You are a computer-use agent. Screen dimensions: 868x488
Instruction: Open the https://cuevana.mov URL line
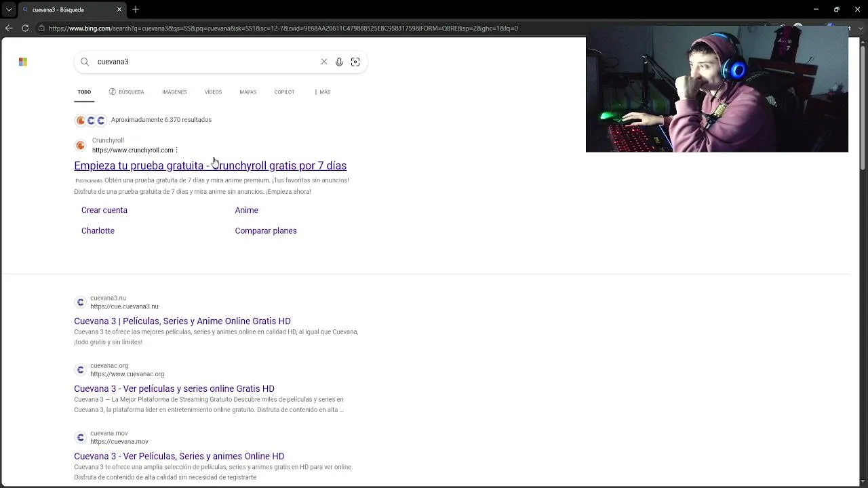point(119,442)
